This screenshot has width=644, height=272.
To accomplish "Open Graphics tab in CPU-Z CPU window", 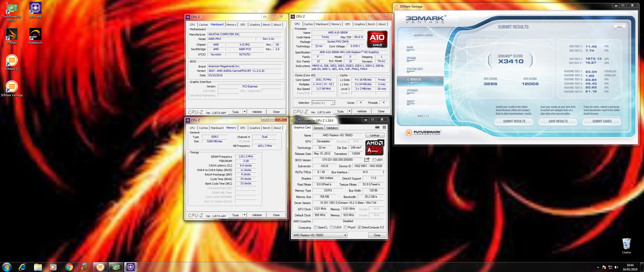I will pos(359,24).
